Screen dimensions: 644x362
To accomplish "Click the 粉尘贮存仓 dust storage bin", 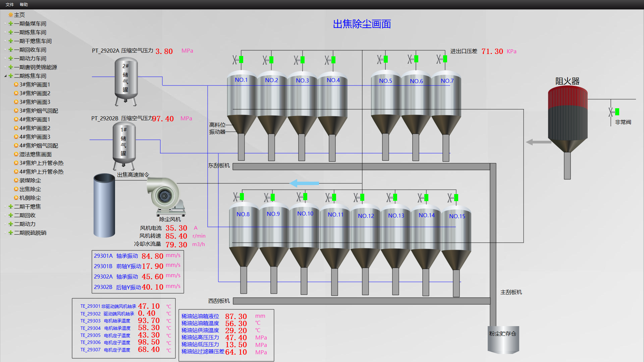I will point(503,340).
